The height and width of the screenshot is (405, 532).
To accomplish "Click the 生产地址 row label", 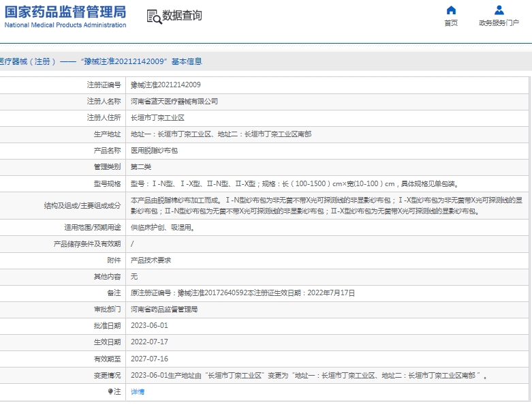I will tap(107, 134).
